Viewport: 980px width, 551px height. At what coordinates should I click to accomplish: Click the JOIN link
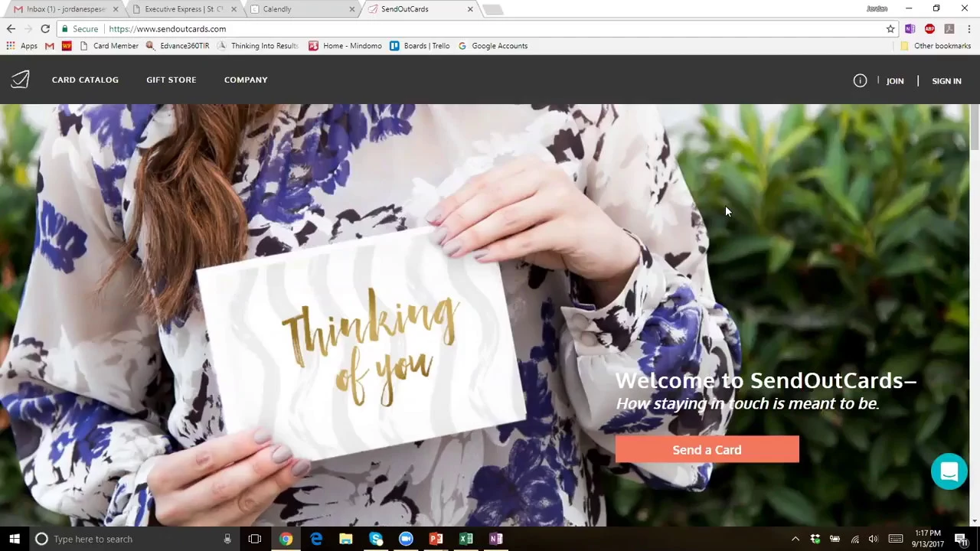tap(895, 81)
